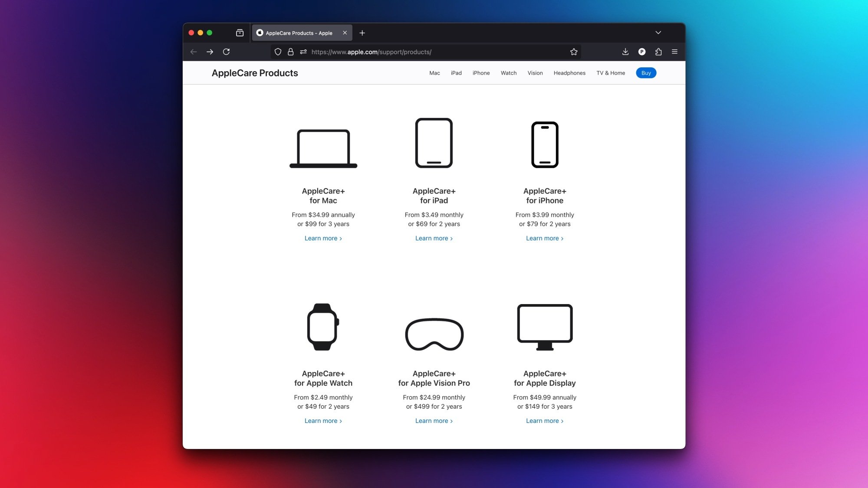The width and height of the screenshot is (868, 488).
Task: Bookmark this page with the star icon
Action: tap(574, 52)
